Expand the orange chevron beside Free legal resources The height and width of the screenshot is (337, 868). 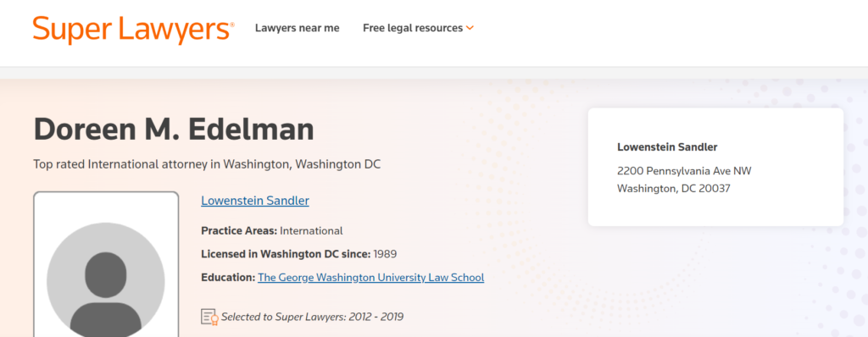(x=470, y=28)
